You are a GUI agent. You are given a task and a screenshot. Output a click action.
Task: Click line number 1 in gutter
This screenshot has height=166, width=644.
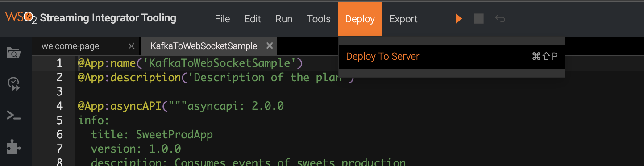pyautogui.click(x=59, y=63)
